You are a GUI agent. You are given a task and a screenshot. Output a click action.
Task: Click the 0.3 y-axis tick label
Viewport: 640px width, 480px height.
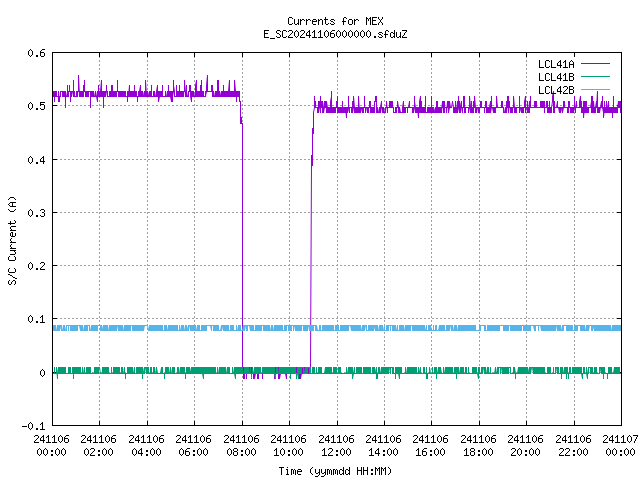pos(36,213)
